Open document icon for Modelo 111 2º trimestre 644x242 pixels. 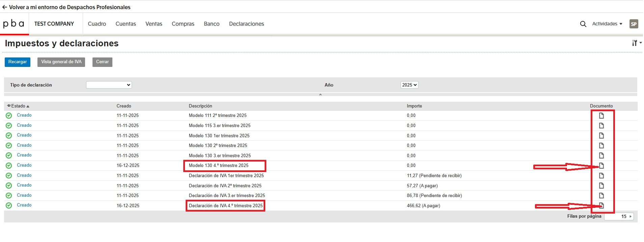click(601, 116)
